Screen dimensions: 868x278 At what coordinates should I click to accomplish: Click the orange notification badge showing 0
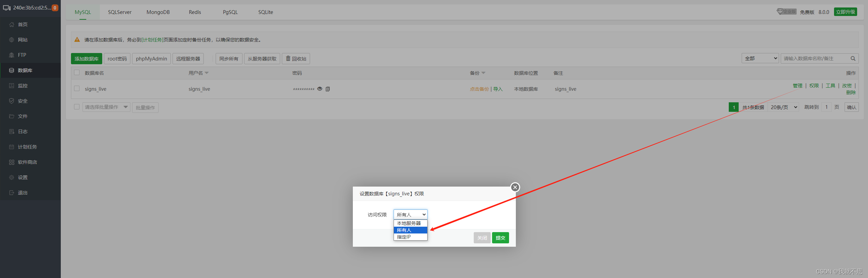tap(55, 7)
